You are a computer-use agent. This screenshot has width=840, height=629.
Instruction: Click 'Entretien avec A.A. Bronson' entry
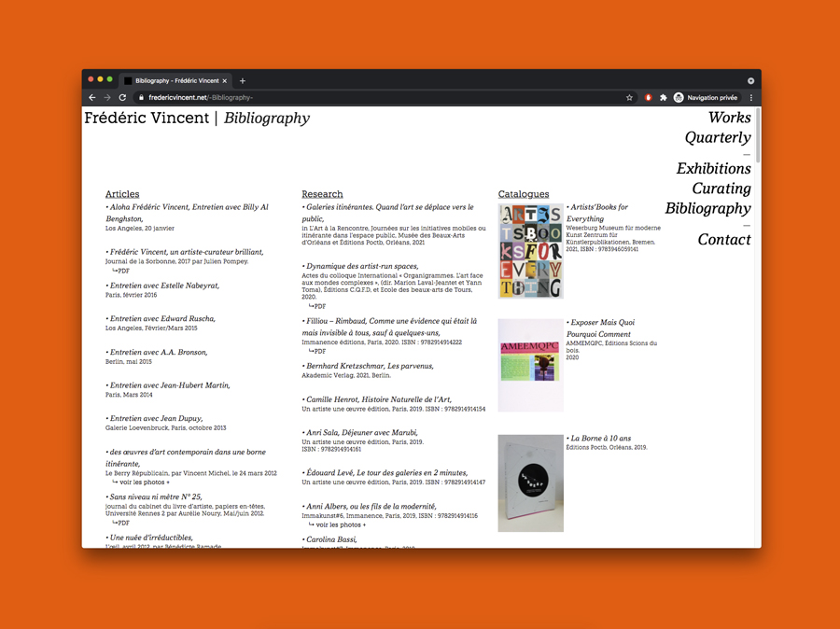tap(157, 352)
